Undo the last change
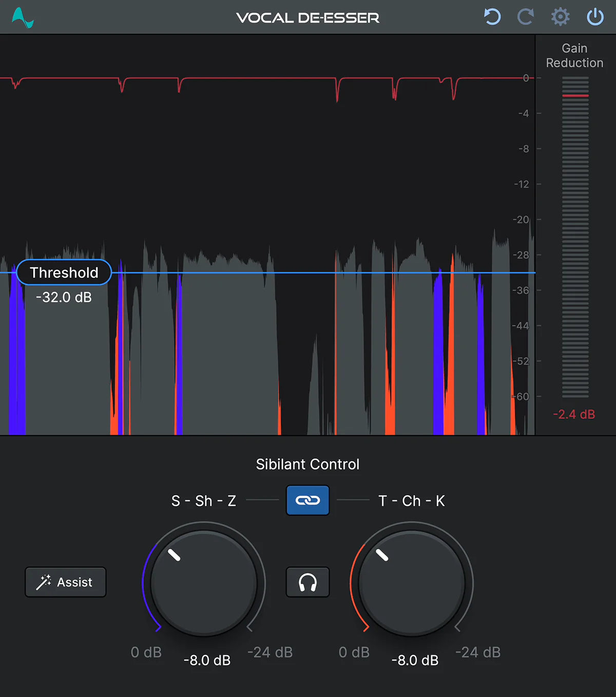616x697 pixels. (492, 17)
